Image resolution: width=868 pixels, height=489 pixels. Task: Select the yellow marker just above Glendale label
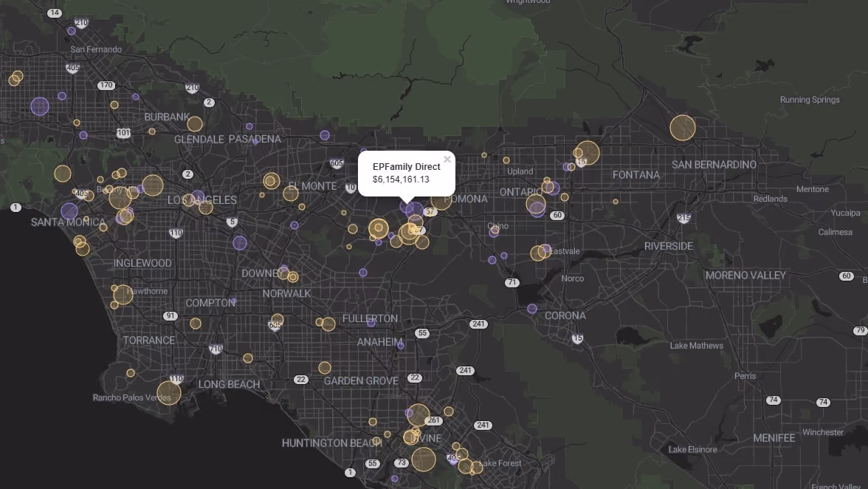point(195,124)
